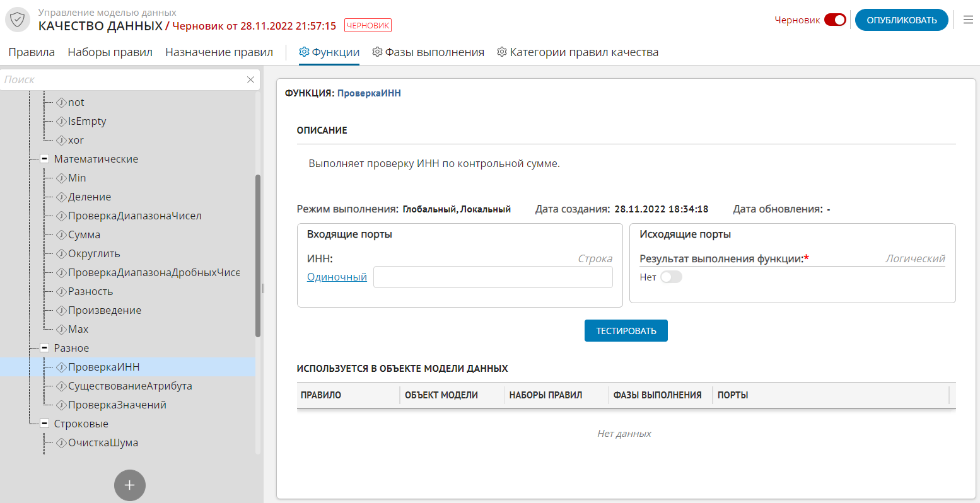Click 'Черновик от 28.11.2022 21:57:15' text
The width and height of the screenshot is (980, 503).
254,26
